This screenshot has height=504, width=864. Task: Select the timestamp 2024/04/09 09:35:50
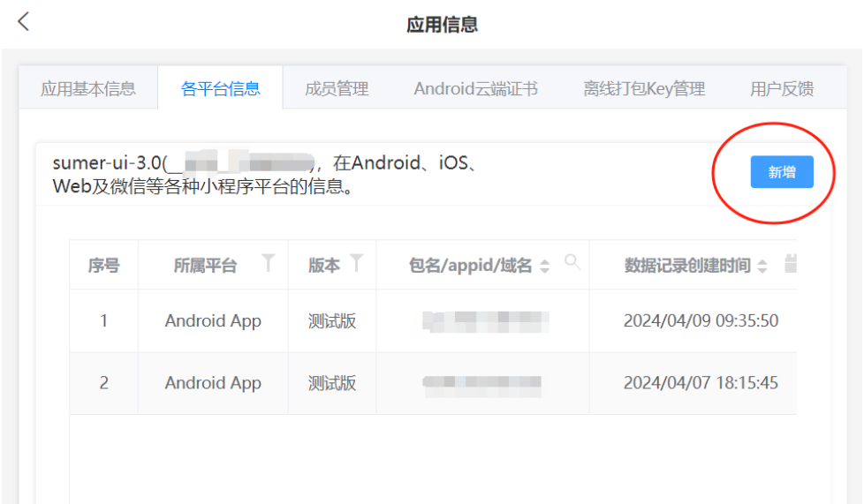(701, 320)
